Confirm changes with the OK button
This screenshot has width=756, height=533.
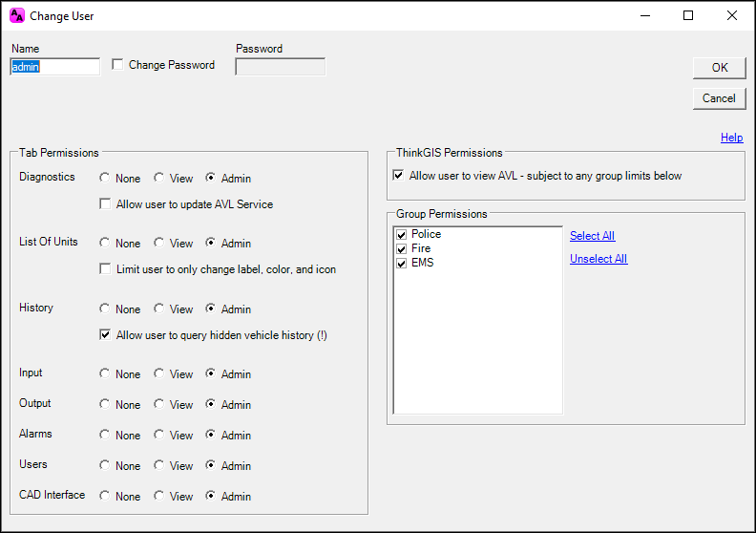pos(720,68)
